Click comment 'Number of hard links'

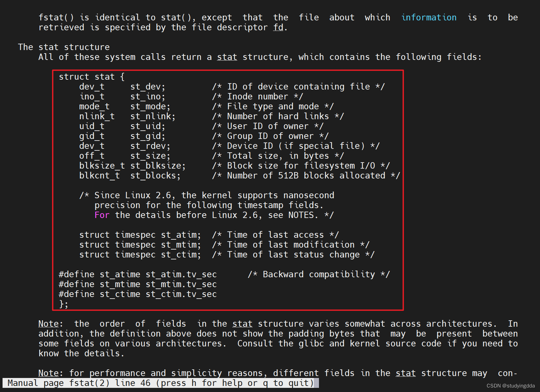pos(278,116)
